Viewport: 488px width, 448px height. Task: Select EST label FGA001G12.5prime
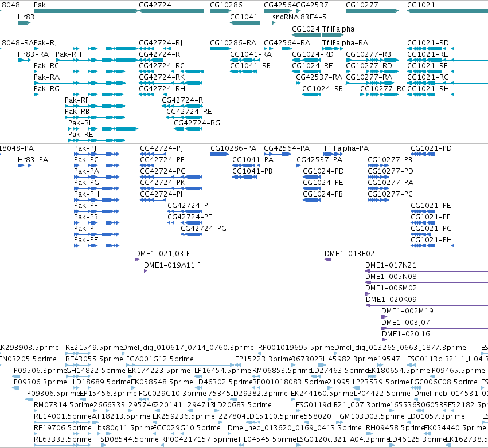[x=160, y=359]
